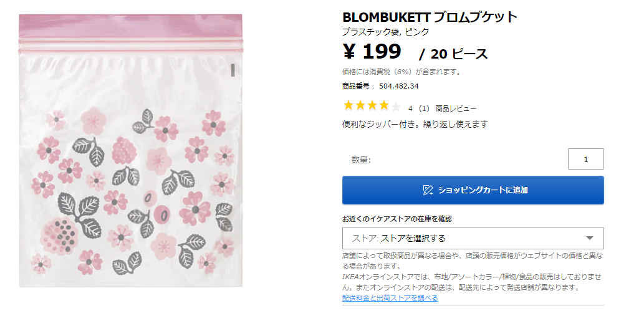Image resolution: width=644 pixels, height=326 pixels.
Task: Click the empty gray fifth star
Action: [x=395, y=106]
